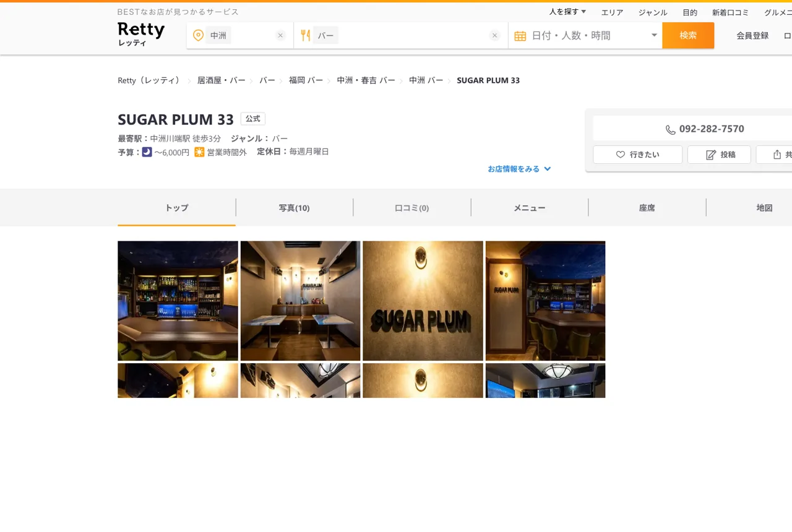Image resolution: width=792 pixels, height=532 pixels.
Task: Open the 中洲・春吉 バー breadcrumb
Action: pos(366,80)
